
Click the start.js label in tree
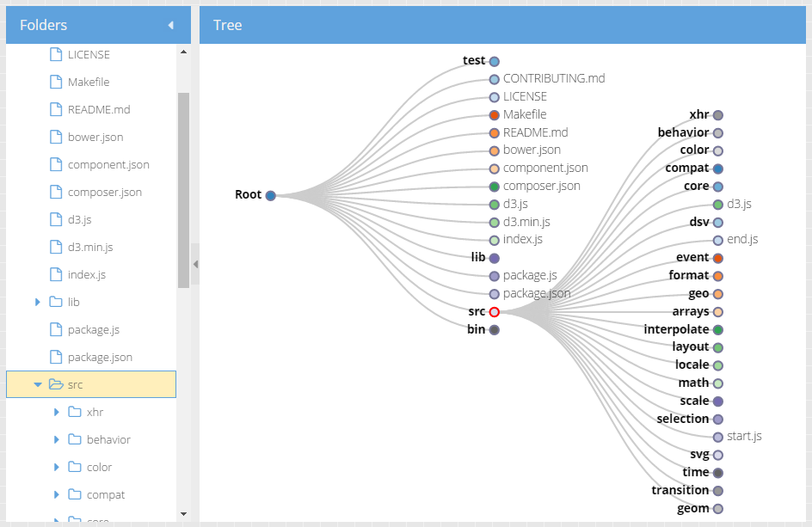click(744, 437)
